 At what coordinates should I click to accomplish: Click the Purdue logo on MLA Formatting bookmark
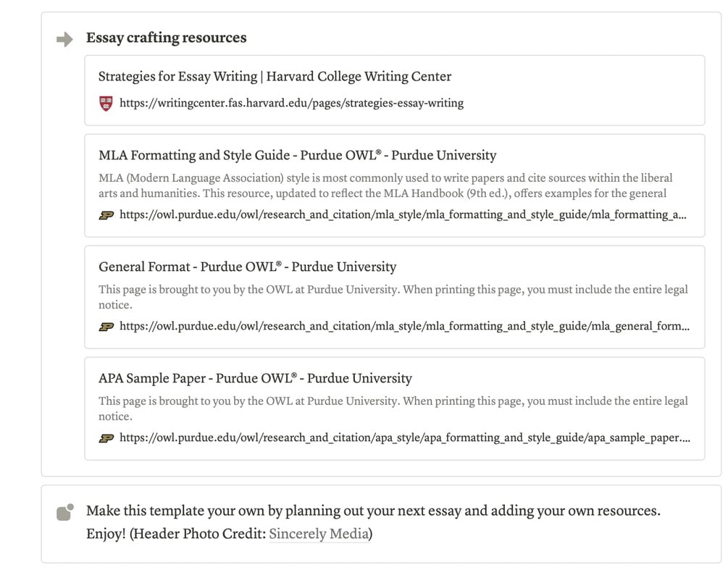tap(106, 215)
